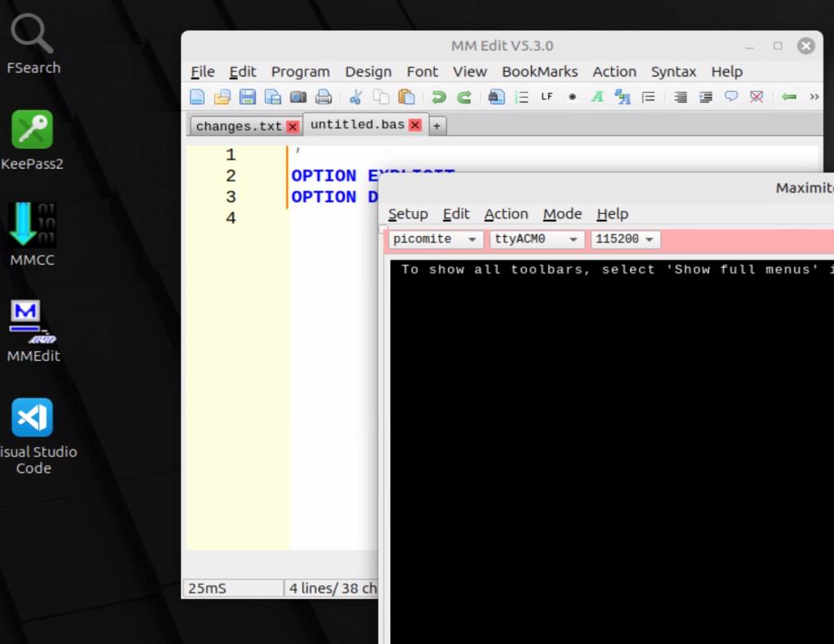Screen dimensions: 834x644
Task: Close the untitled.bas tab
Action: (415, 125)
